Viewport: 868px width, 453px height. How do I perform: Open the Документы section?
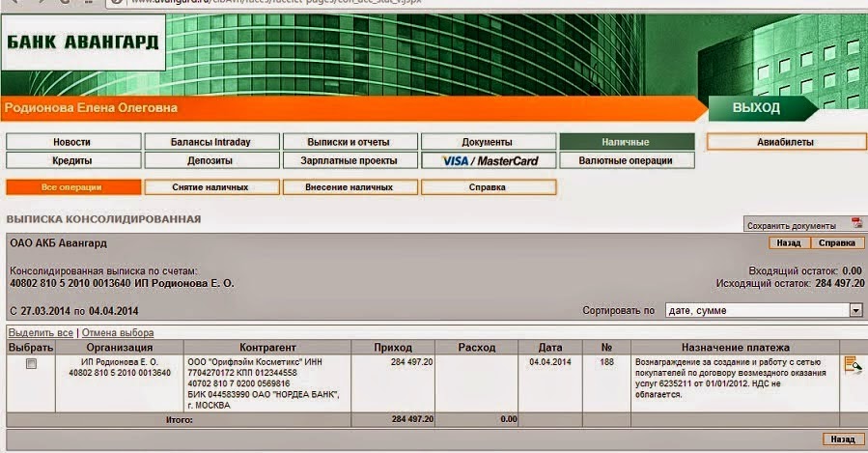click(x=489, y=142)
